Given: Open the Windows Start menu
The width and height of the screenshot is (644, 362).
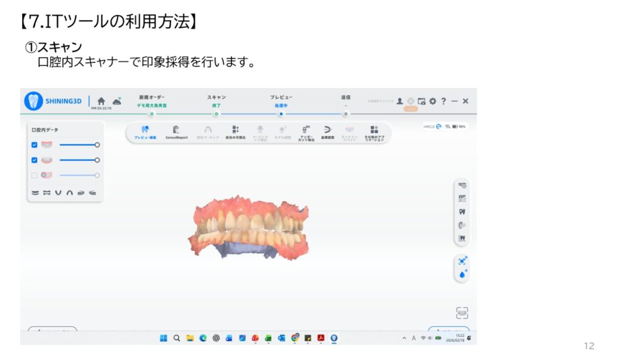Looking at the screenshot, I should (x=164, y=338).
